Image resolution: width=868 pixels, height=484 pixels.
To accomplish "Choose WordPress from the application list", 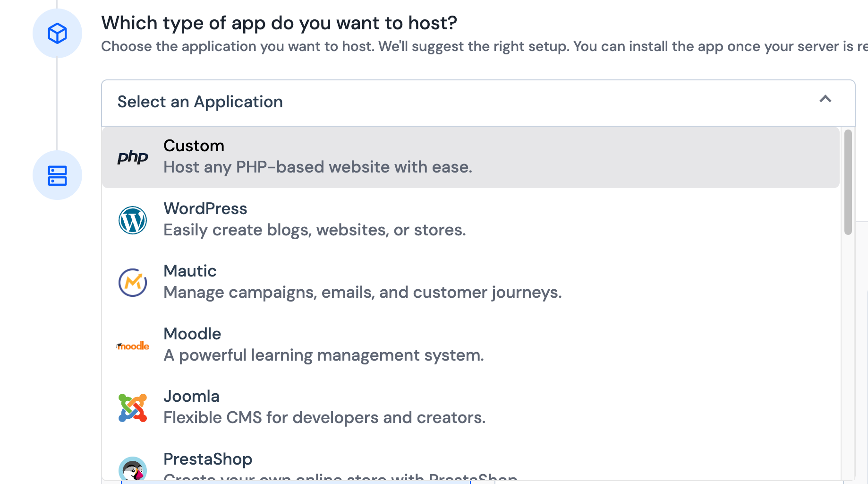I will coord(205,209).
